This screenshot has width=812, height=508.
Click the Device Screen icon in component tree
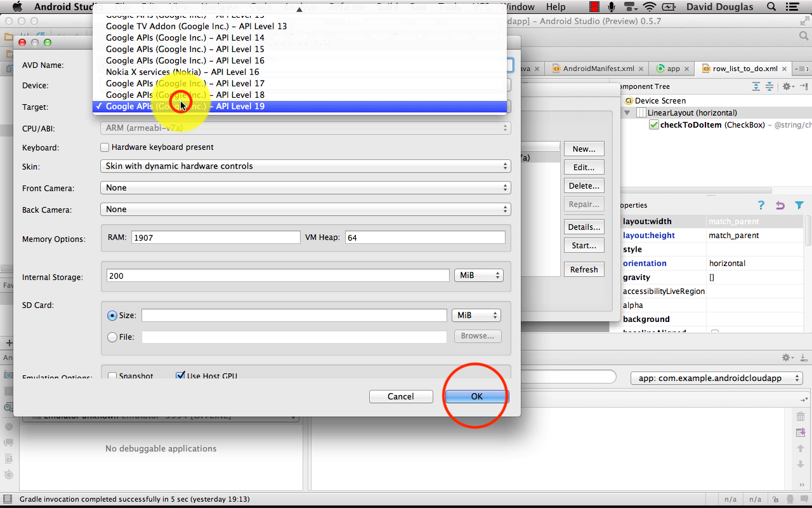629,100
